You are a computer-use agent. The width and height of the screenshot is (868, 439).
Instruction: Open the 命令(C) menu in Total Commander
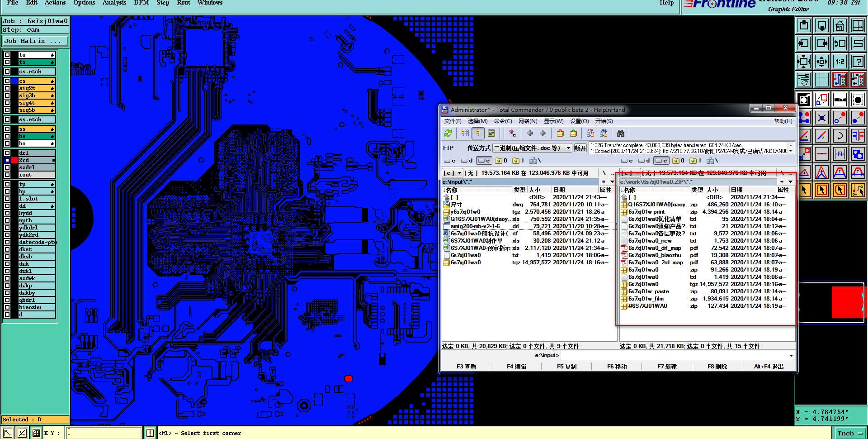click(503, 121)
